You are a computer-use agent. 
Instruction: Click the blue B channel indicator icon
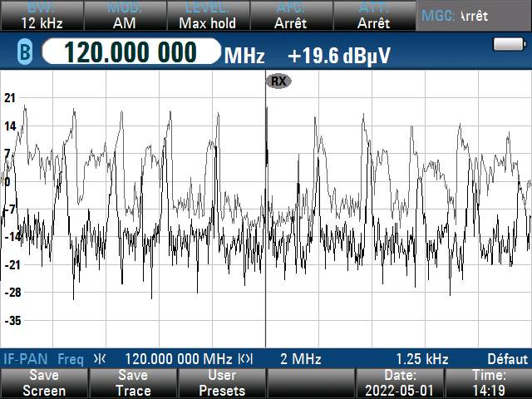tap(24, 54)
